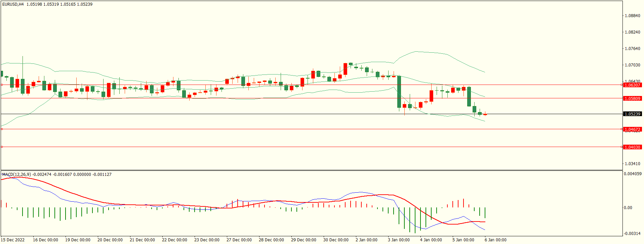The width and height of the screenshot is (644, 244).
Task: Click the 30 Dec 00:00 date label
Action: click(336, 240)
